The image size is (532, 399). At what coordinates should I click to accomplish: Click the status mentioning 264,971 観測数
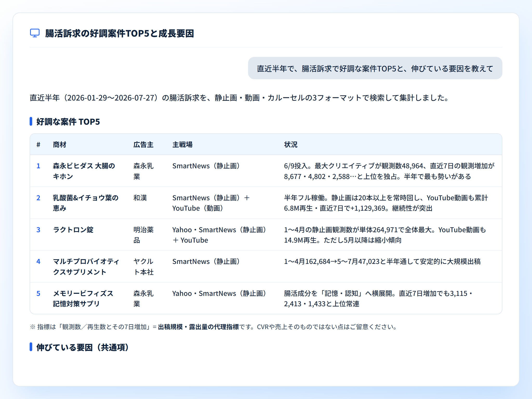[385, 235]
